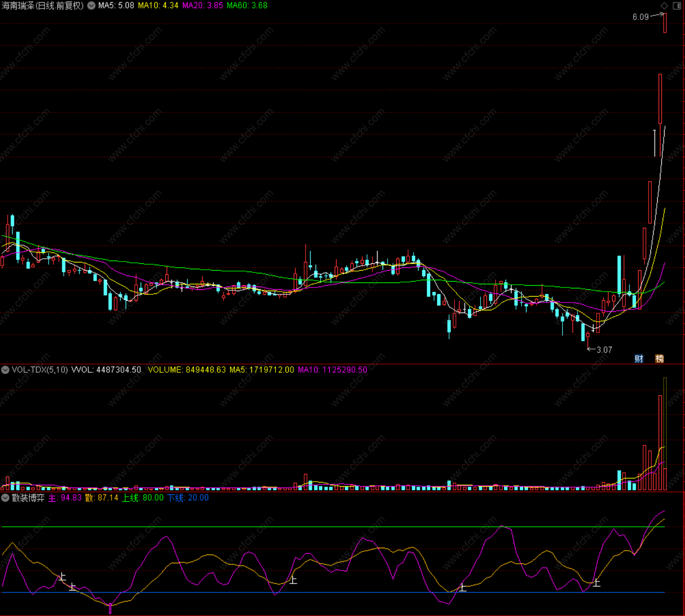
Task: Select the 海南瑞泽(日线.前复权) chart title
Action: [43, 5]
